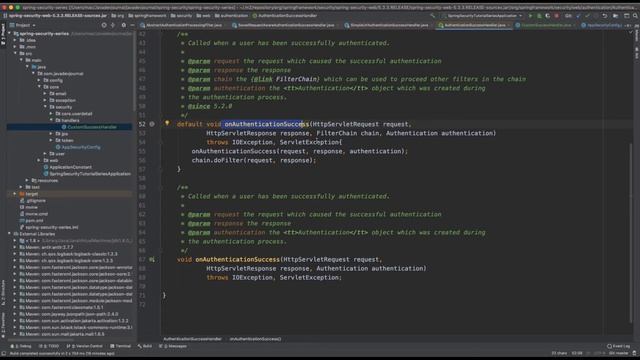Click the Rollback/undo arrow icon

click(x=604, y=16)
